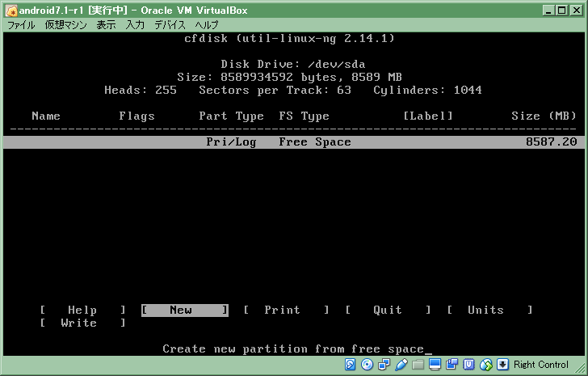
Task: Select the Units option
Action: (x=489, y=310)
